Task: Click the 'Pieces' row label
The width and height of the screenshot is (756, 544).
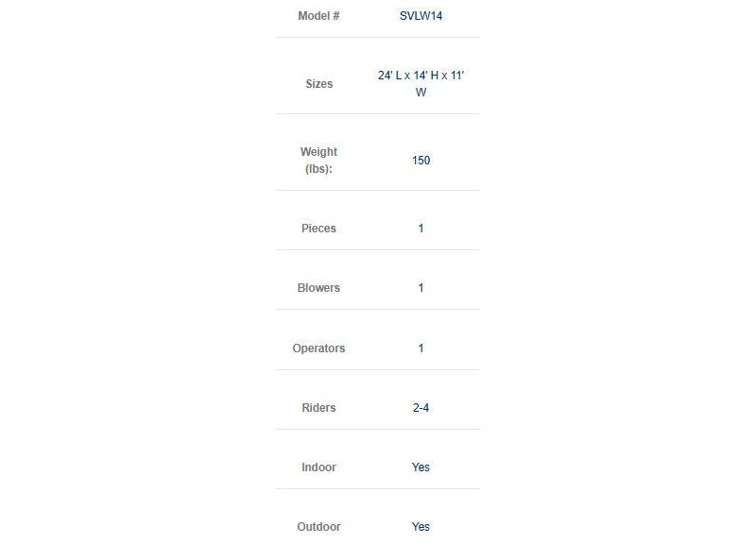Action: [x=318, y=229]
